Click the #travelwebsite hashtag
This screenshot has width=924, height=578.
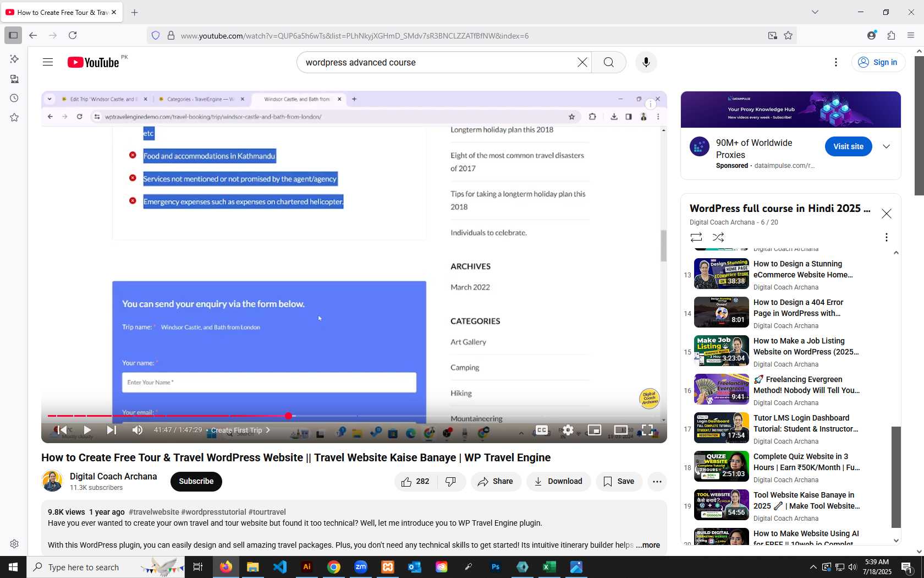tap(154, 512)
